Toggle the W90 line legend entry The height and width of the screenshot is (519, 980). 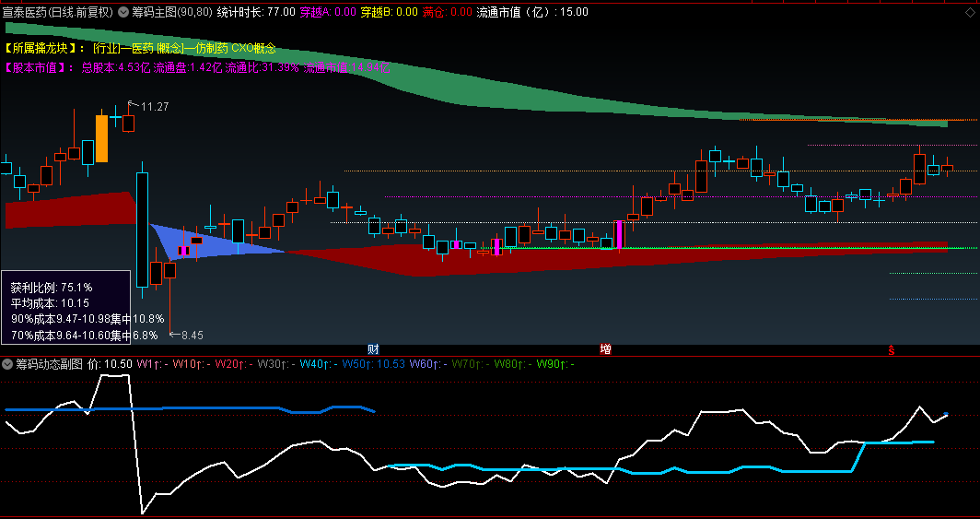pyautogui.click(x=555, y=364)
